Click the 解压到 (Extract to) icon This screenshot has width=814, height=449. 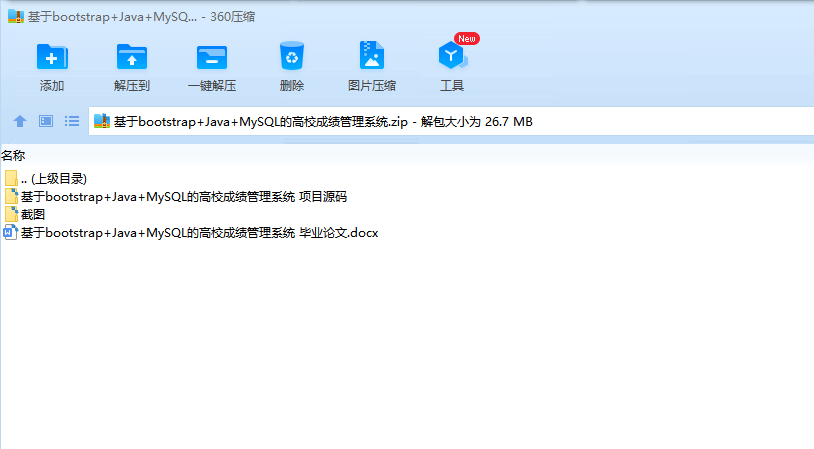[x=132, y=57]
